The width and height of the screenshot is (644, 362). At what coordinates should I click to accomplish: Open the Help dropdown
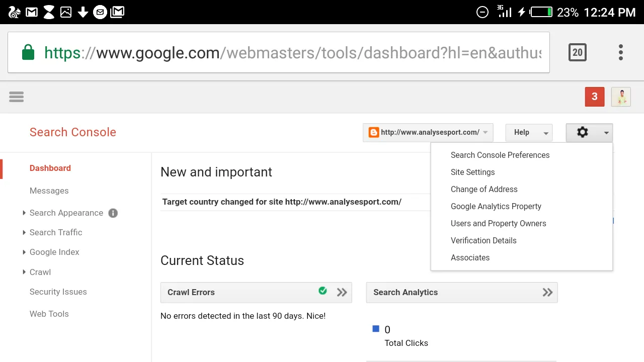coord(529,133)
